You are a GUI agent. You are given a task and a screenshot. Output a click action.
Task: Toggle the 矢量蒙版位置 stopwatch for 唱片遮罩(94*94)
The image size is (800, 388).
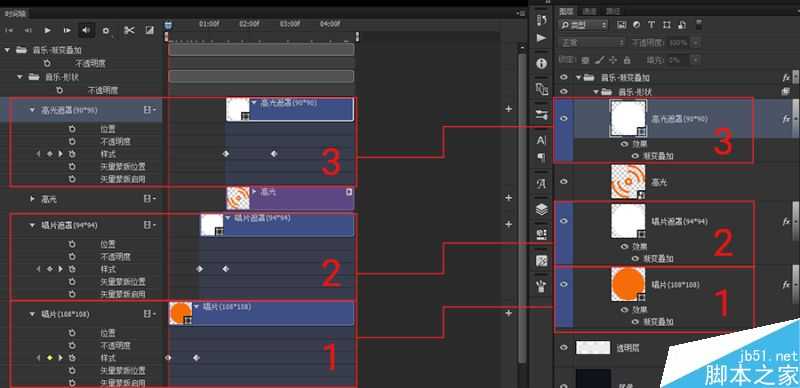pos(72,282)
